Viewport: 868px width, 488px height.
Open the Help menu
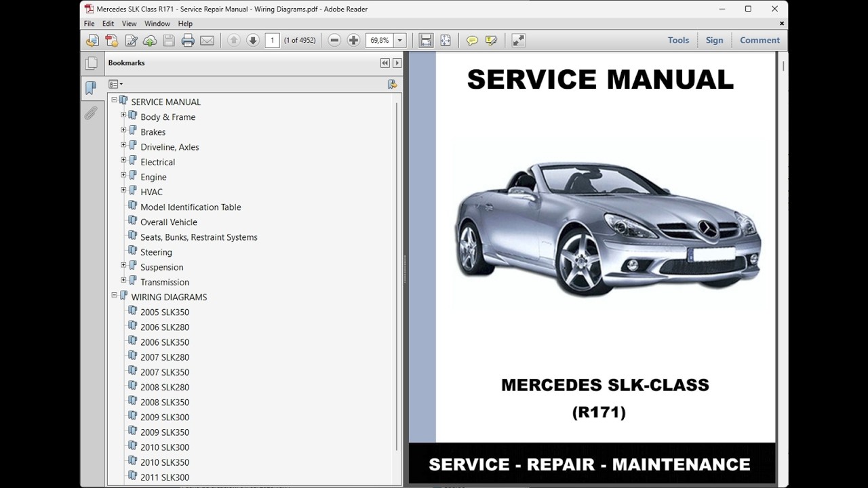[x=185, y=24]
